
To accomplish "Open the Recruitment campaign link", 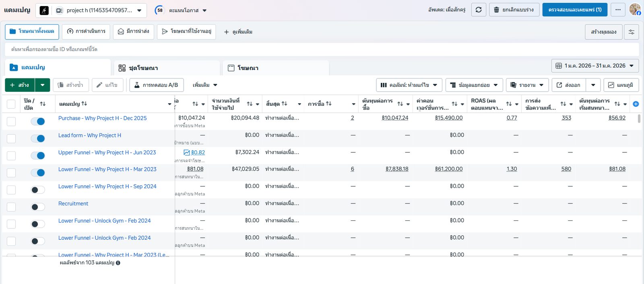I will pos(73,204).
